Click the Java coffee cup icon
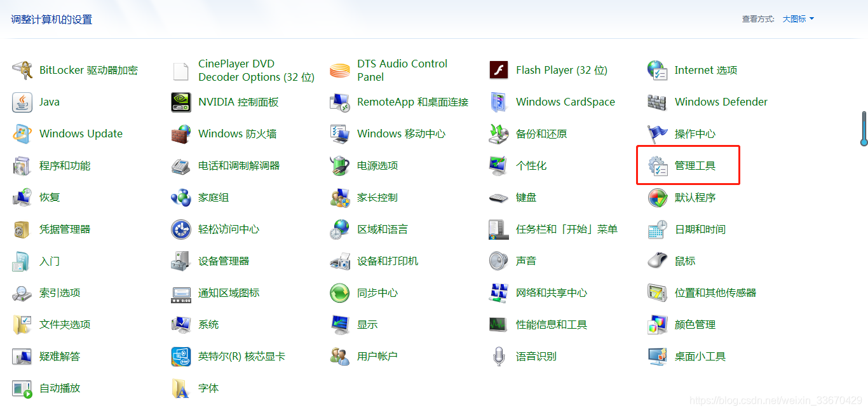Viewport: 868px width, 412px height. click(22, 102)
